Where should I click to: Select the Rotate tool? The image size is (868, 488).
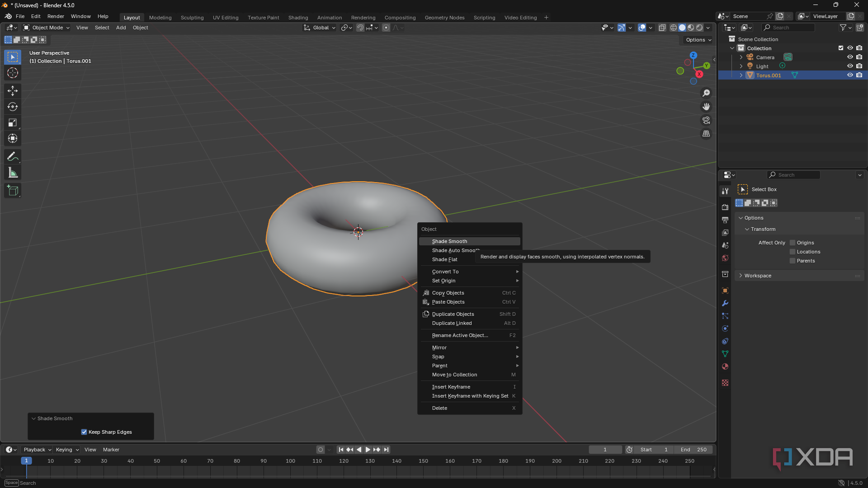13,107
